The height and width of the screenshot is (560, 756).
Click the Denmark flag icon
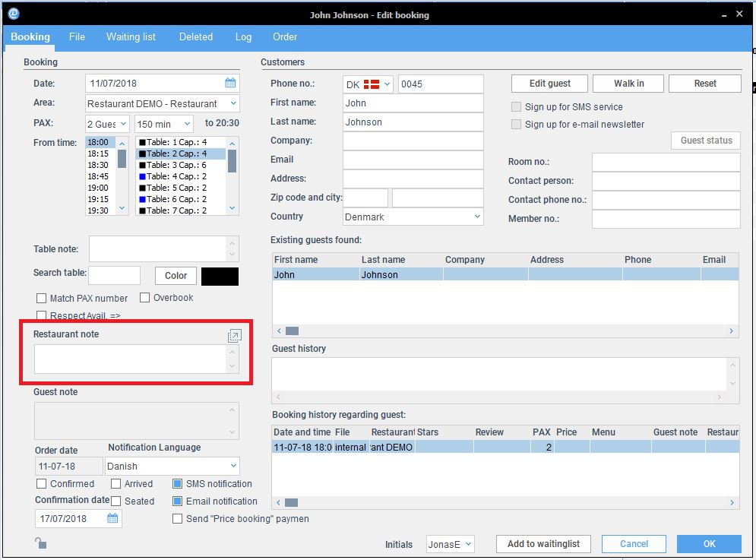coord(372,84)
